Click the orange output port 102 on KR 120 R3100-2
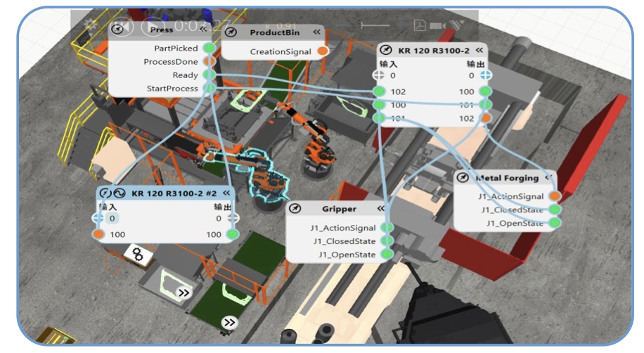This screenshot has width=644, height=353. (x=486, y=118)
